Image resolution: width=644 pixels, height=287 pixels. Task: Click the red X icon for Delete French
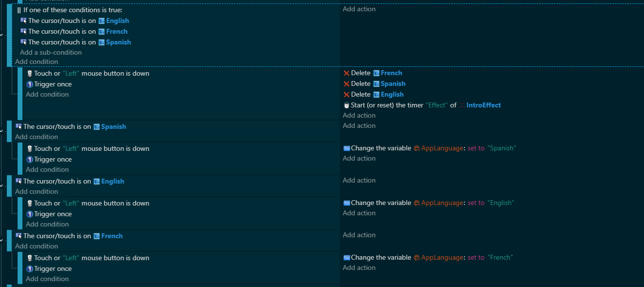click(x=346, y=73)
